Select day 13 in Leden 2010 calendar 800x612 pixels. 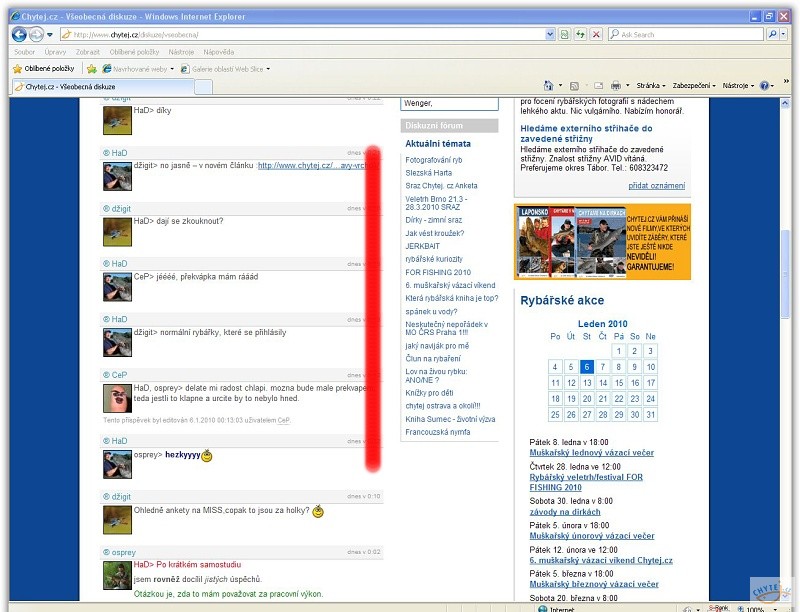coord(587,382)
